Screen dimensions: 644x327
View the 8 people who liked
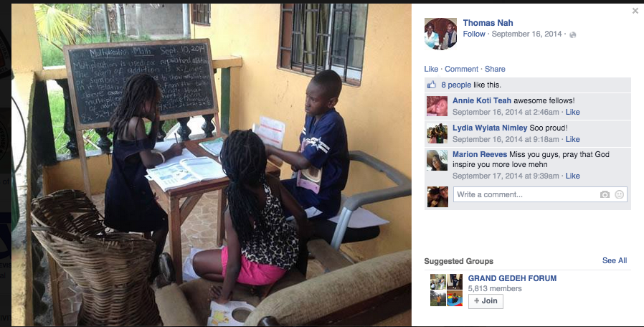(456, 85)
